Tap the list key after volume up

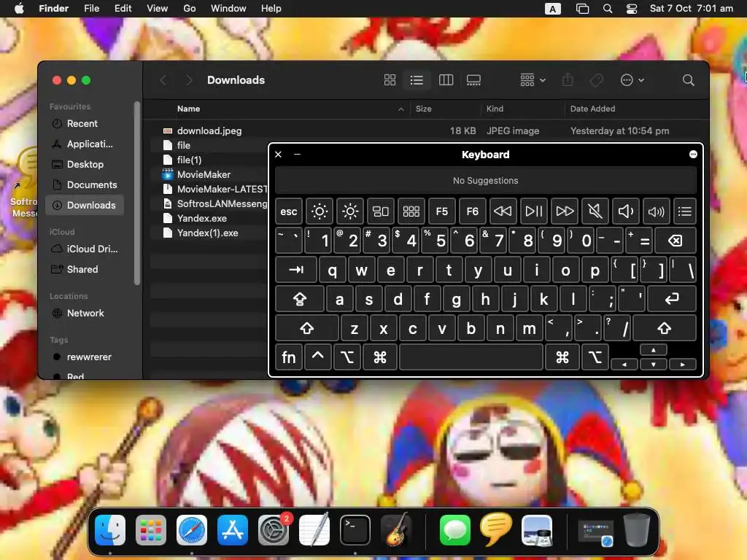pyautogui.click(x=684, y=211)
